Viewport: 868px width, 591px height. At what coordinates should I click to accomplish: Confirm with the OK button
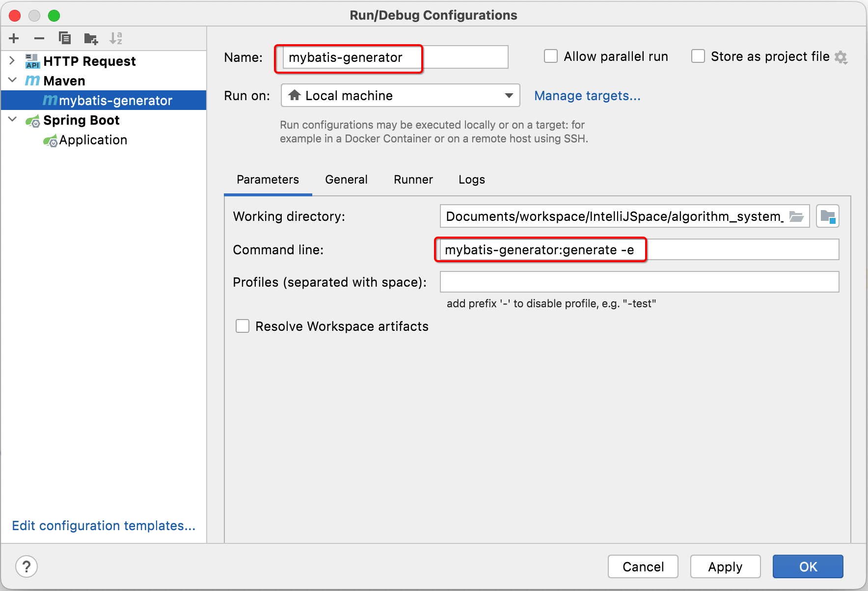coord(808,566)
